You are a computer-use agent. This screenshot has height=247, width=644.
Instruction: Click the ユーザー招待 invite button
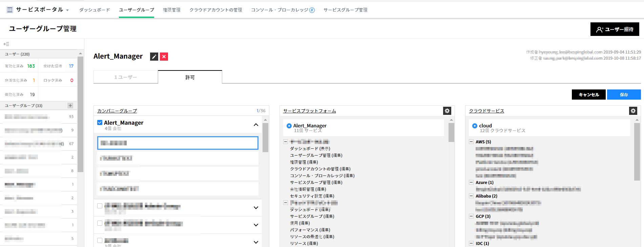click(x=615, y=29)
